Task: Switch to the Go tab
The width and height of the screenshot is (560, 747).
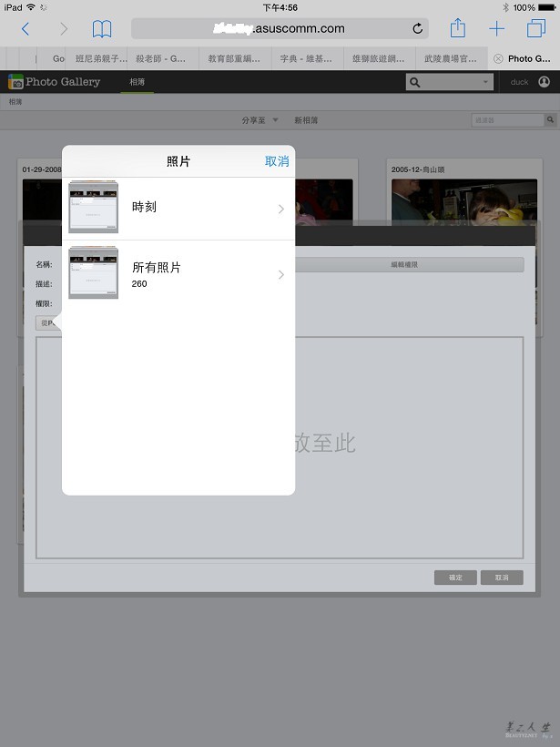Action: (x=51, y=58)
